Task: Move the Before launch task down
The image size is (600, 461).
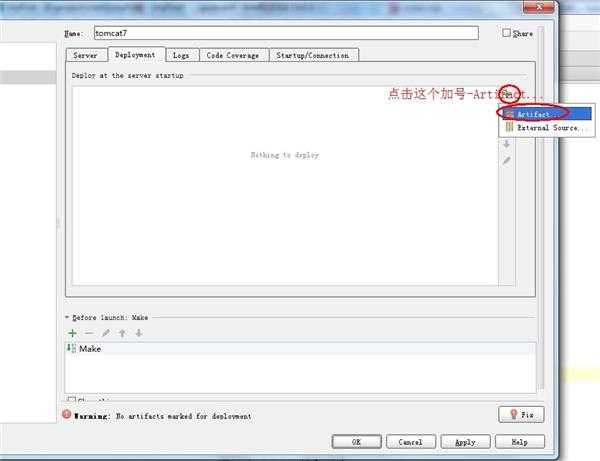Action: coord(139,333)
